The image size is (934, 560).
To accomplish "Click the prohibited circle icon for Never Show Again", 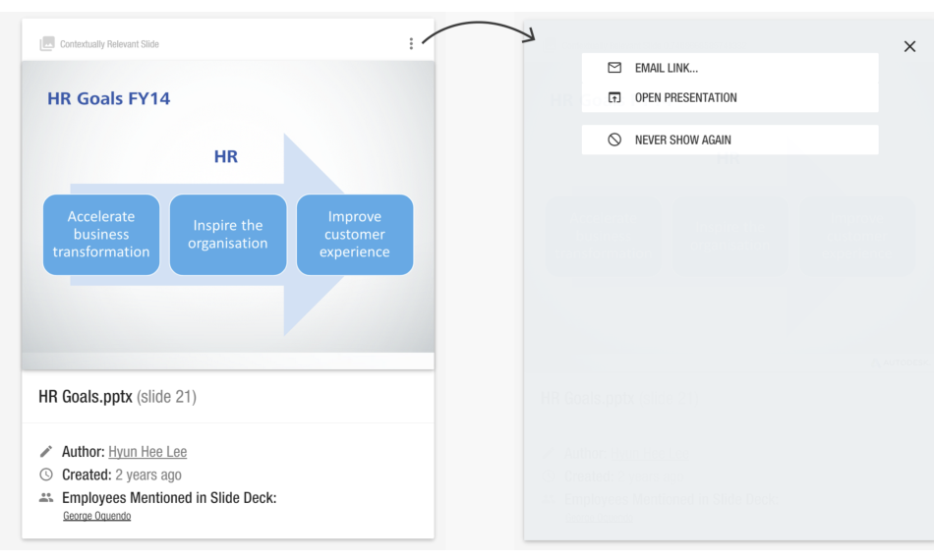I will point(614,140).
